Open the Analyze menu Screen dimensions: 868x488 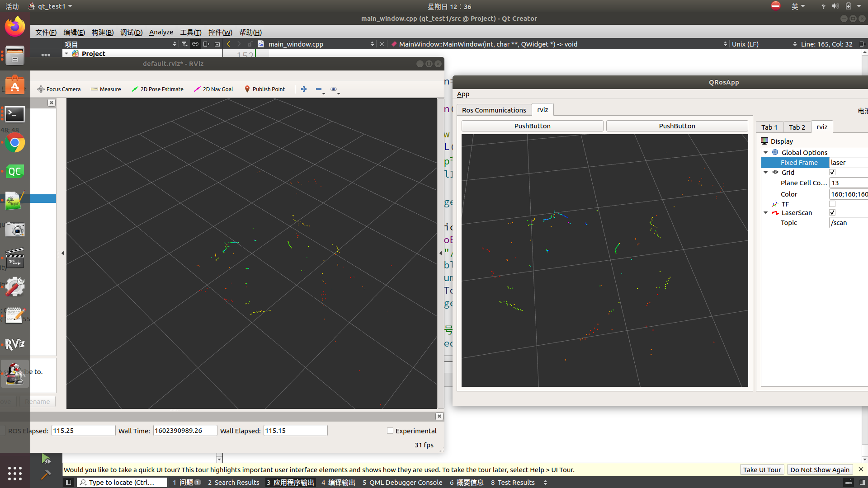[x=161, y=32]
